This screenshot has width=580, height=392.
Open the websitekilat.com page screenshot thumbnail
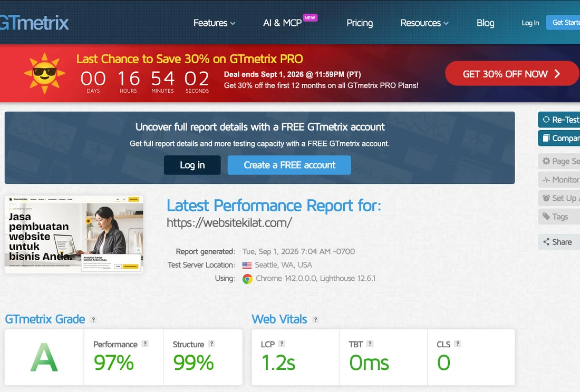pyautogui.click(x=74, y=234)
